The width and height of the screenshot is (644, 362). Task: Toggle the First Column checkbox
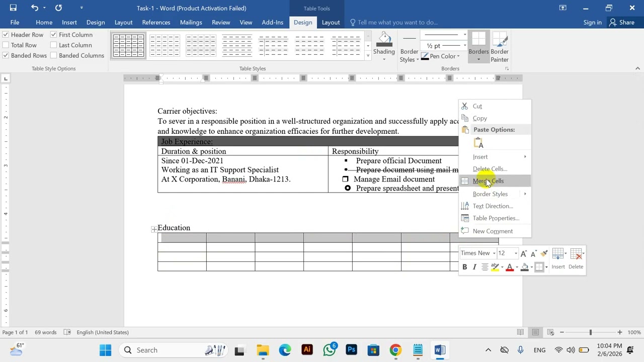point(53,35)
